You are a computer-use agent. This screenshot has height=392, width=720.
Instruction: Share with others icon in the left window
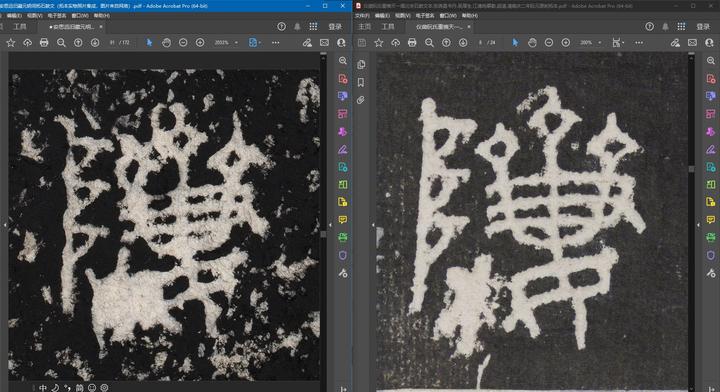[x=341, y=43]
